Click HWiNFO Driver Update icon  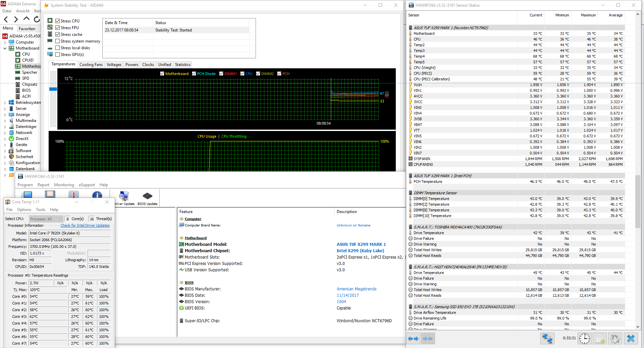click(x=124, y=196)
